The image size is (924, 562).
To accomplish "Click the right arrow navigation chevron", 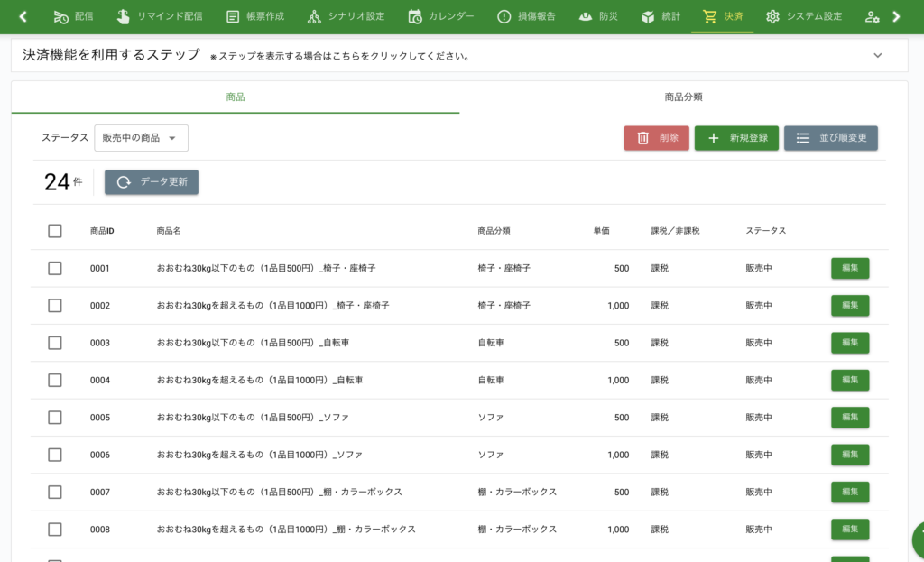I will pos(896,16).
